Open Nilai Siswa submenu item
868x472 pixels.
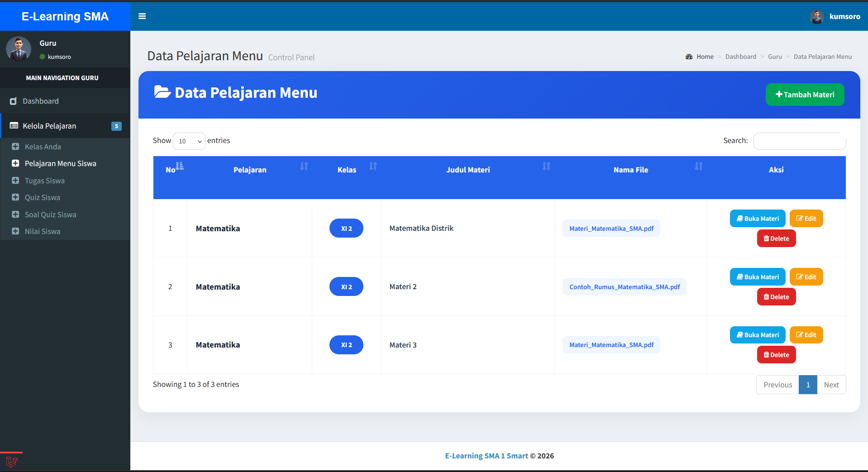tap(42, 231)
